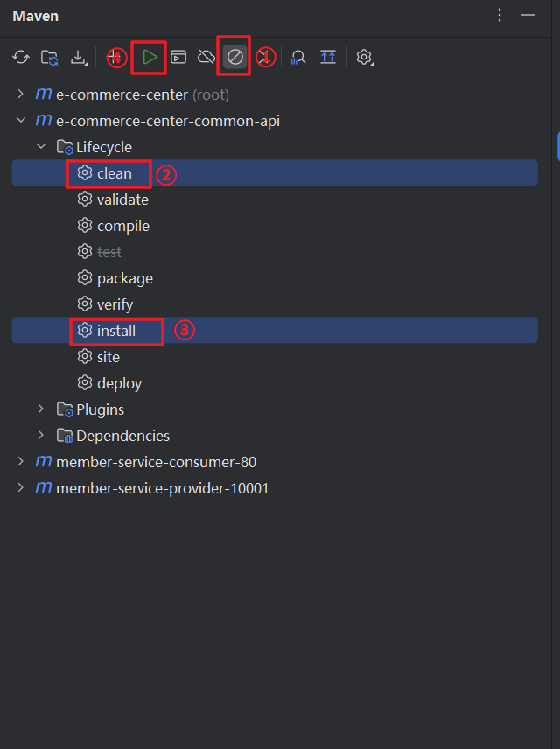Collapse the Lifecycle node
The height and width of the screenshot is (749, 560).
coord(41,147)
